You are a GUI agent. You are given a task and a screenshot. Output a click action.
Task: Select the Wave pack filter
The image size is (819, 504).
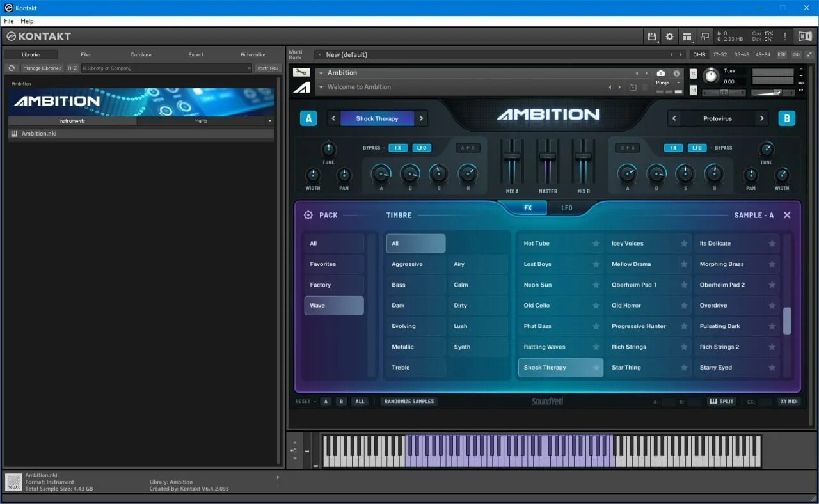coord(334,306)
